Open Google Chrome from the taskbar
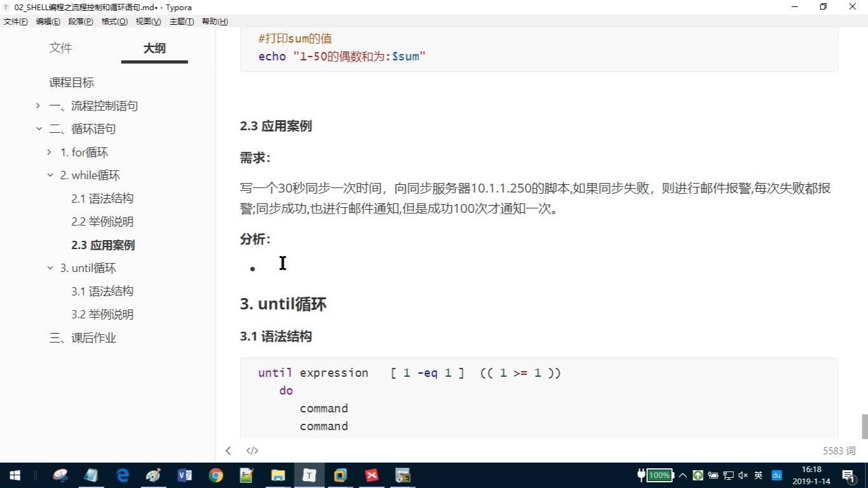Image resolution: width=868 pixels, height=488 pixels. pos(216,475)
